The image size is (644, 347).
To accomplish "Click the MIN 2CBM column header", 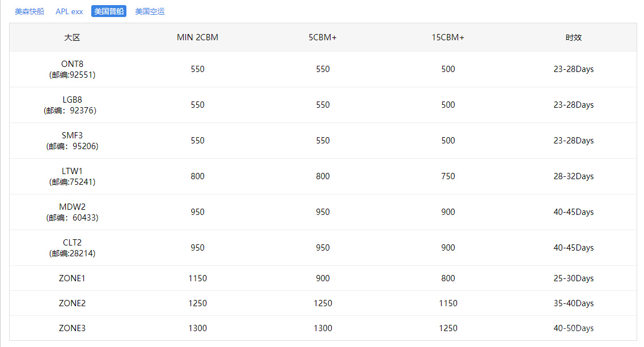I will (x=197, y=37).
